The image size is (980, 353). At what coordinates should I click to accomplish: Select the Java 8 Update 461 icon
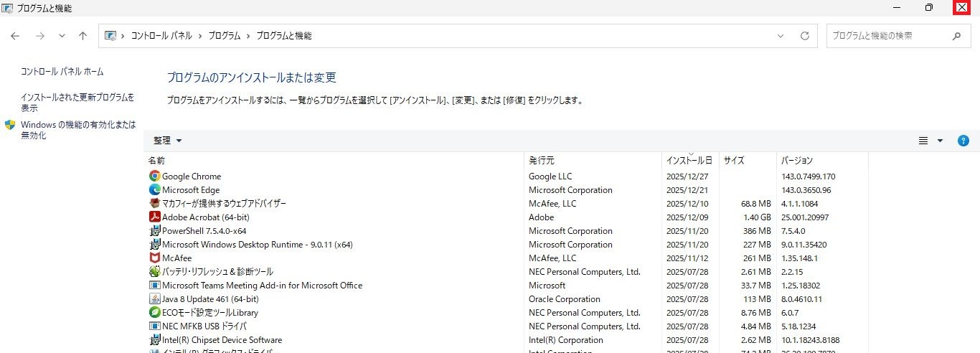tap(154, 299)
